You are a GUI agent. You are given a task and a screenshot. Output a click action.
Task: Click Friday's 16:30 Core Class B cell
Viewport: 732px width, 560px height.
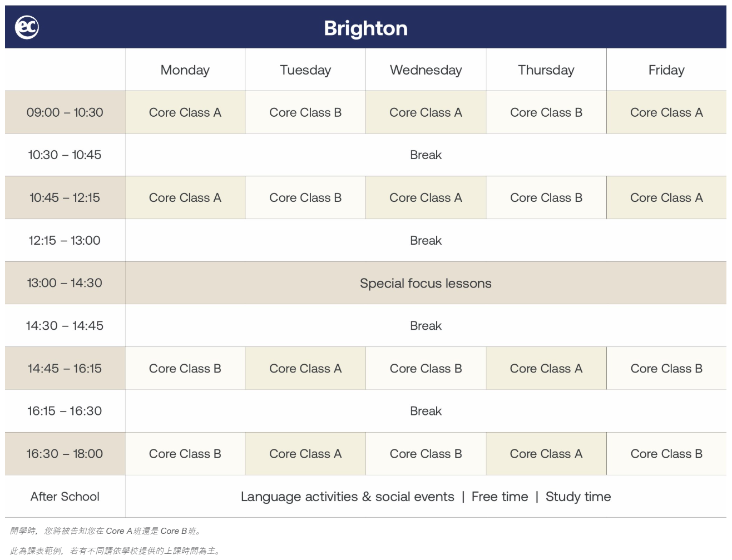pos(666,454)
